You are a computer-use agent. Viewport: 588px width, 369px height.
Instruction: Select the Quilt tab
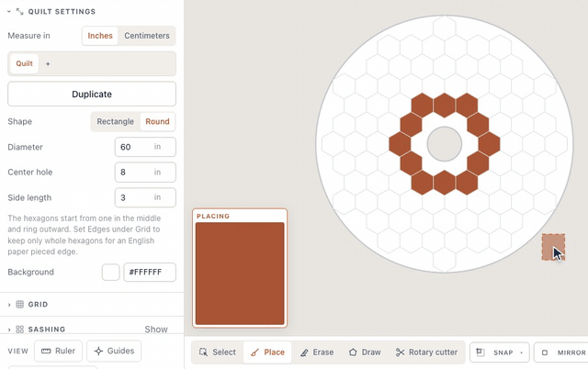(x=25, y=63)
